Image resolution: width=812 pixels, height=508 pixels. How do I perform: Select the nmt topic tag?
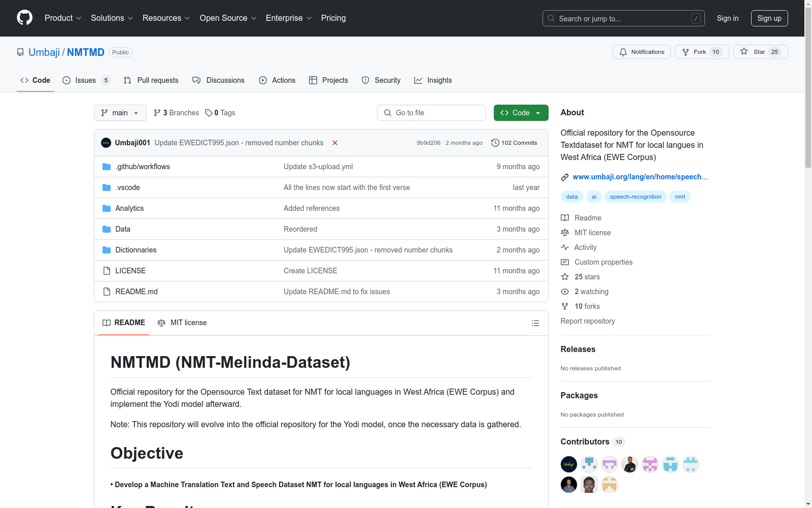pos(680,197)
